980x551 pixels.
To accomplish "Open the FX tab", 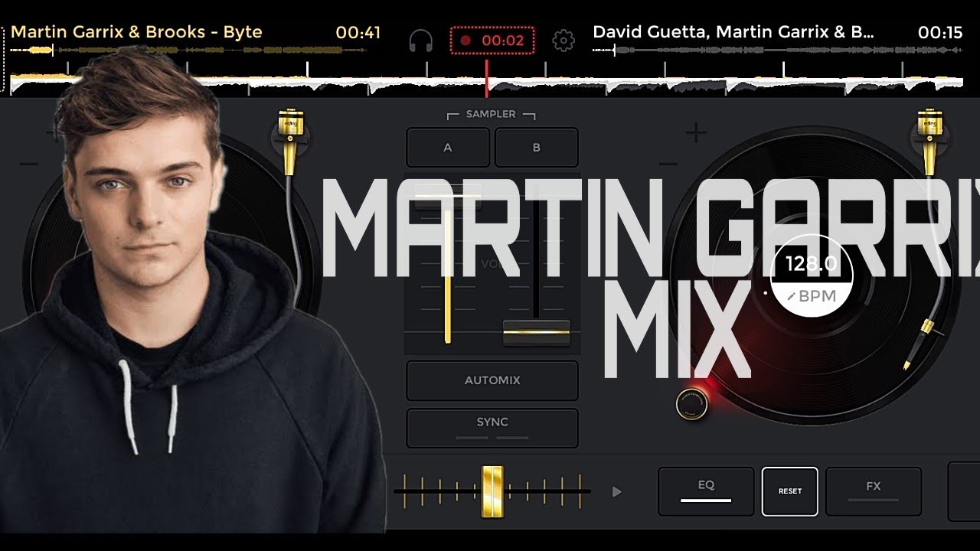I will tap(874, 491).
